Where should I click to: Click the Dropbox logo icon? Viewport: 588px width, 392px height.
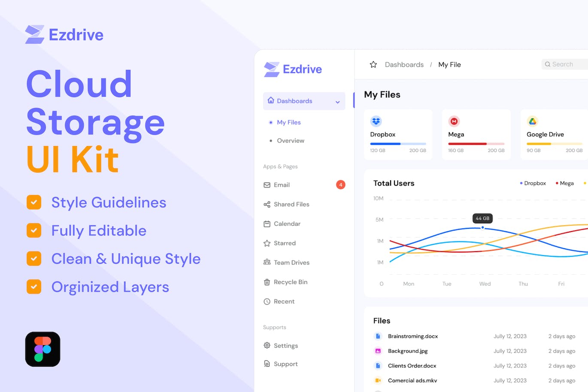376,122
